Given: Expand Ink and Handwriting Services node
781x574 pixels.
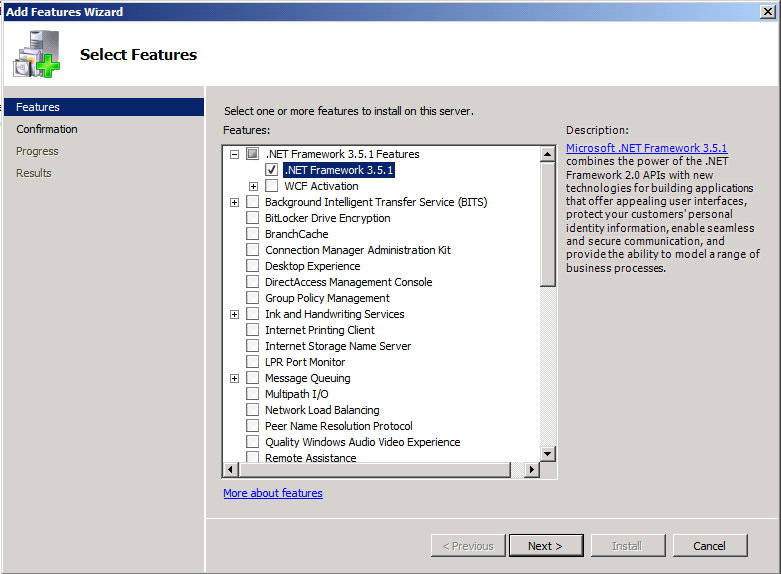Looking at the screenshot, I should pyautogui.click(x=234, y=314).
